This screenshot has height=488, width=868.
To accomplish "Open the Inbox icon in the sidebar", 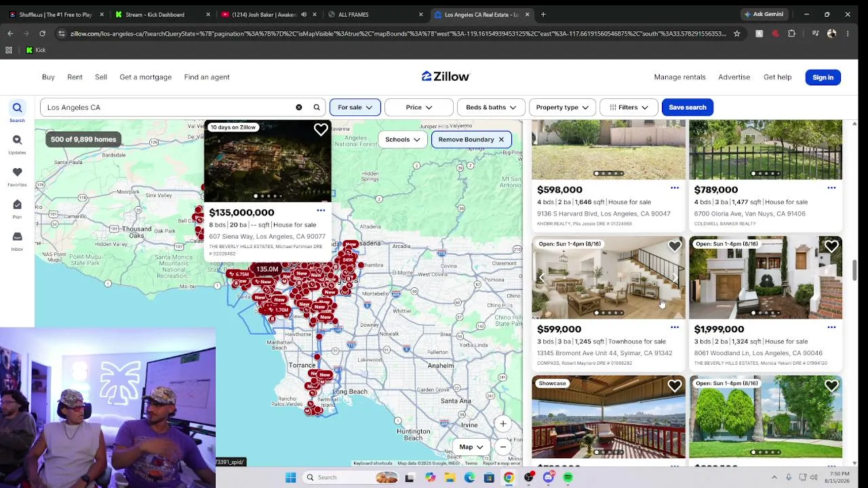I will pos(17,237).
